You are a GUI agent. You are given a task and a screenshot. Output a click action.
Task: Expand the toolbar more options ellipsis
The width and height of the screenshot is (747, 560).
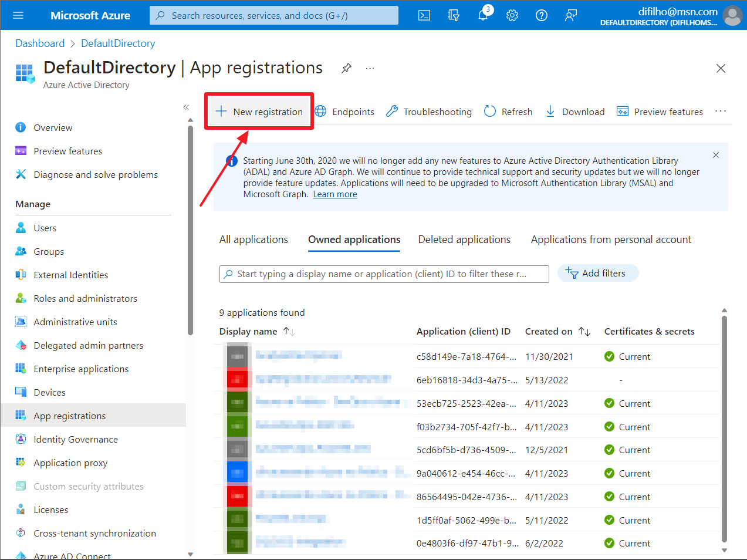pyautogui.click(x=721, y=112)
